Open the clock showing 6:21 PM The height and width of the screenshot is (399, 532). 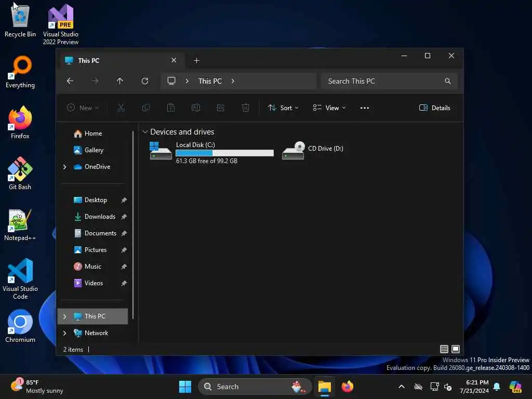pos(474,387)
